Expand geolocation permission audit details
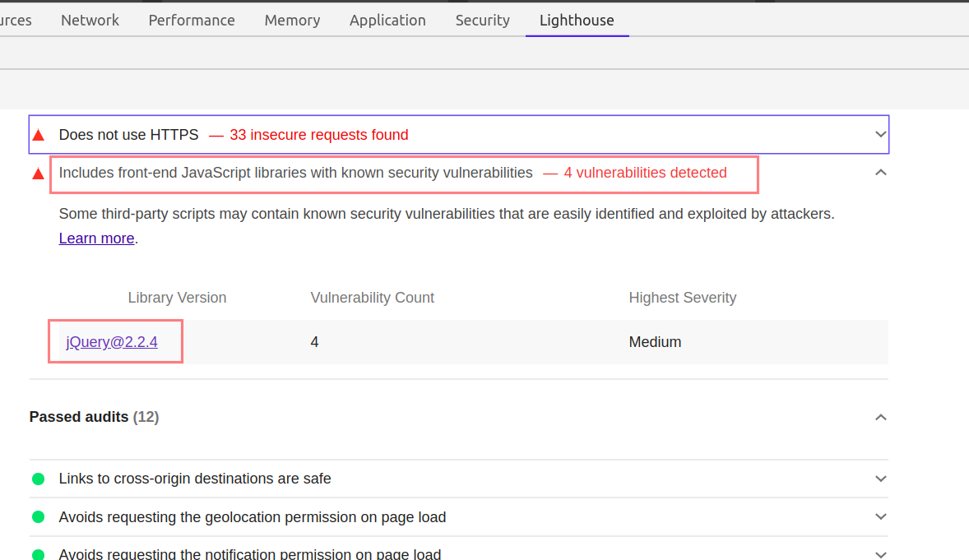969x560 pixels. 881,516
